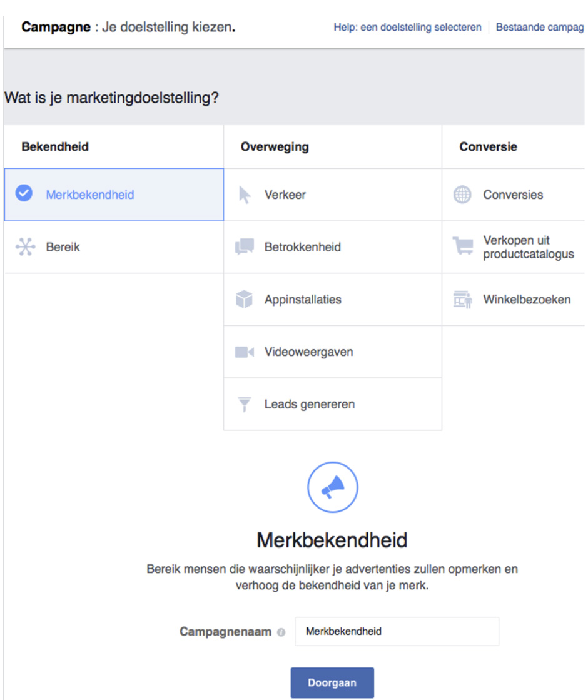Click the Bereik asterisk-shaped icon
Viewport: 588px width, 700px height.
pos(25,246)
